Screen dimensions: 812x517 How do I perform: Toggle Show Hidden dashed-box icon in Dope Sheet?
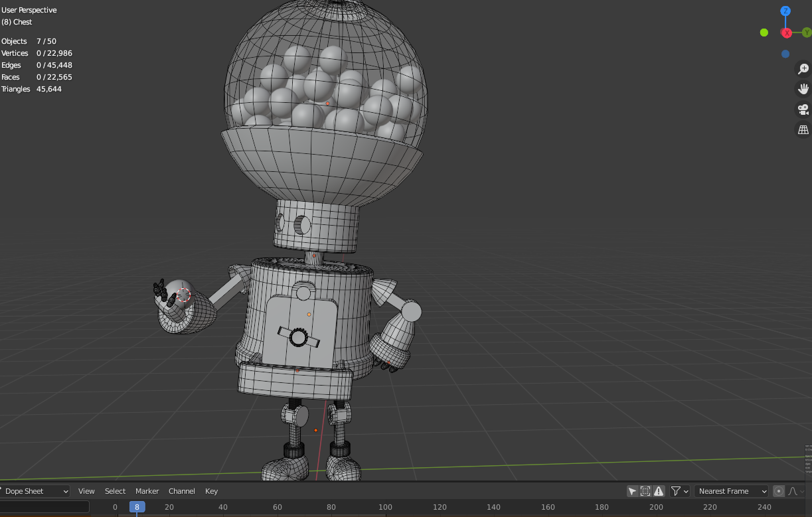[x=645, y=491]
